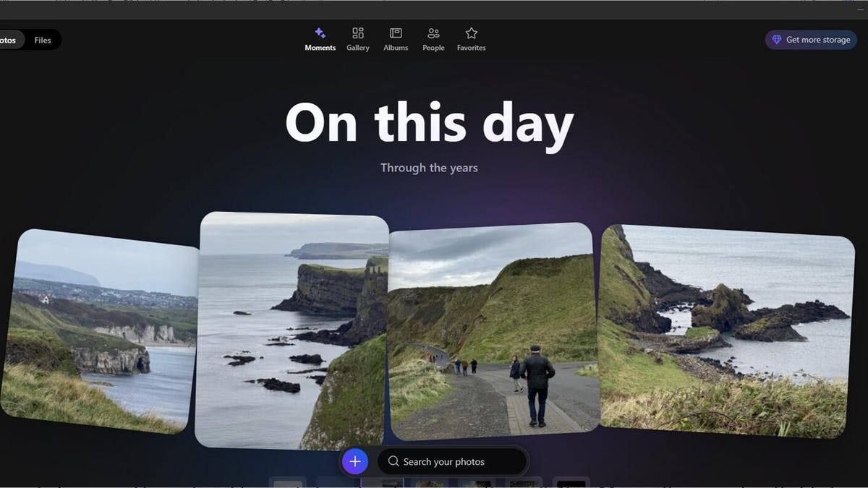Viewport: 868px width, 488px height.
Task: Click the magnifier icon in search bar
Action: [393, 461]
